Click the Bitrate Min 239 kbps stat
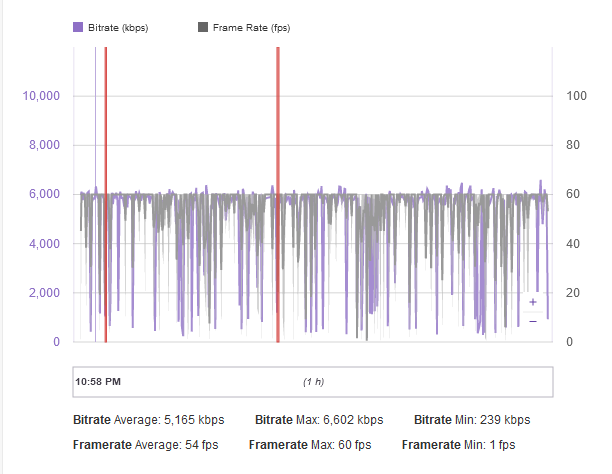 (x=471, y=420)
